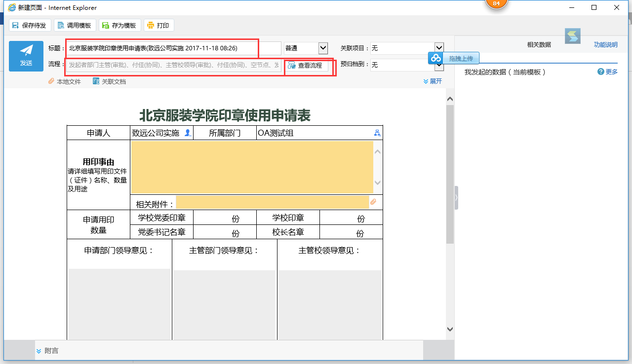This screenshot has height=364, width=632.
Task: Click the 所属部门 label cell
Action: 225,133
